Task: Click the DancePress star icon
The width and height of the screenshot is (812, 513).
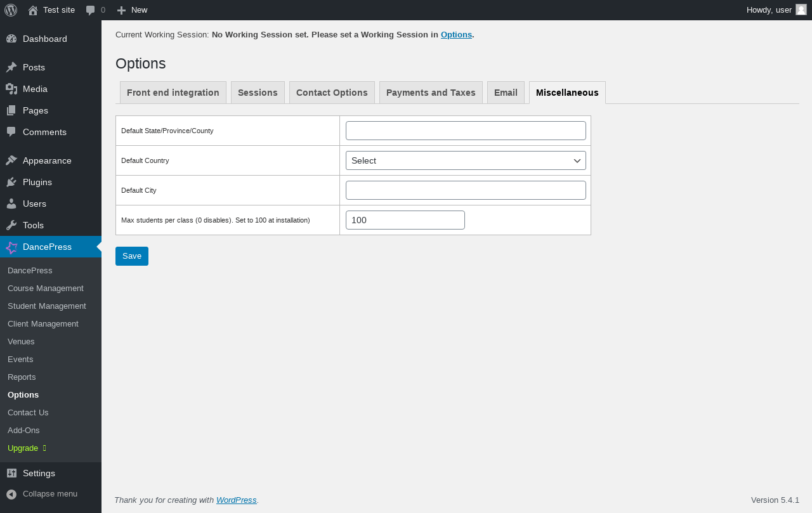Action: pyautogui.click(x=11, y=247)
